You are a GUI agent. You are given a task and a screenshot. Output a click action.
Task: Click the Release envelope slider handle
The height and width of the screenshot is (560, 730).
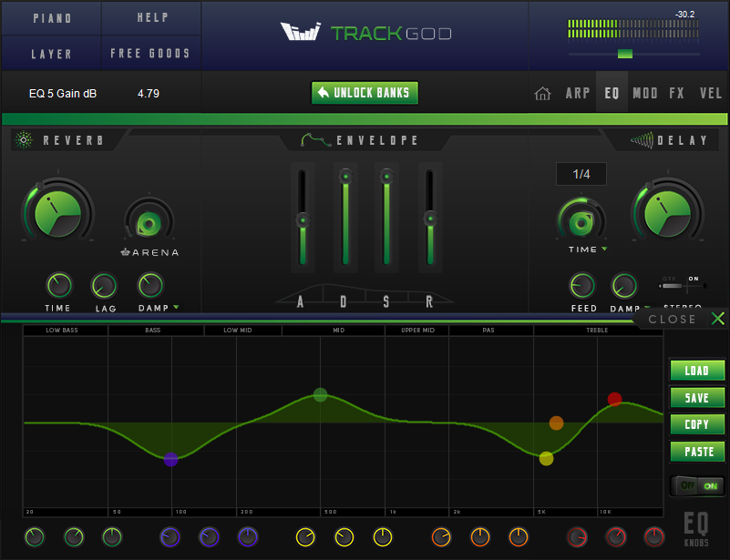(x=430, y=219)
